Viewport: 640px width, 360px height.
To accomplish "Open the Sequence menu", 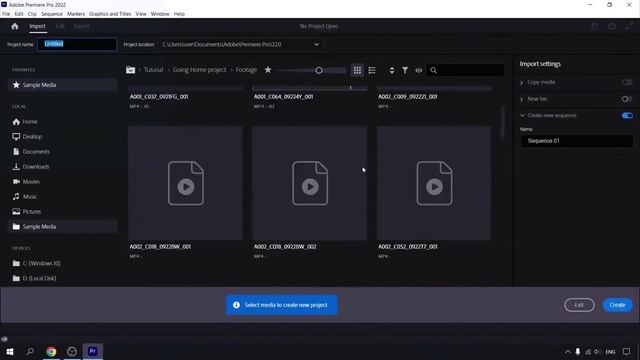I will 52,14.
